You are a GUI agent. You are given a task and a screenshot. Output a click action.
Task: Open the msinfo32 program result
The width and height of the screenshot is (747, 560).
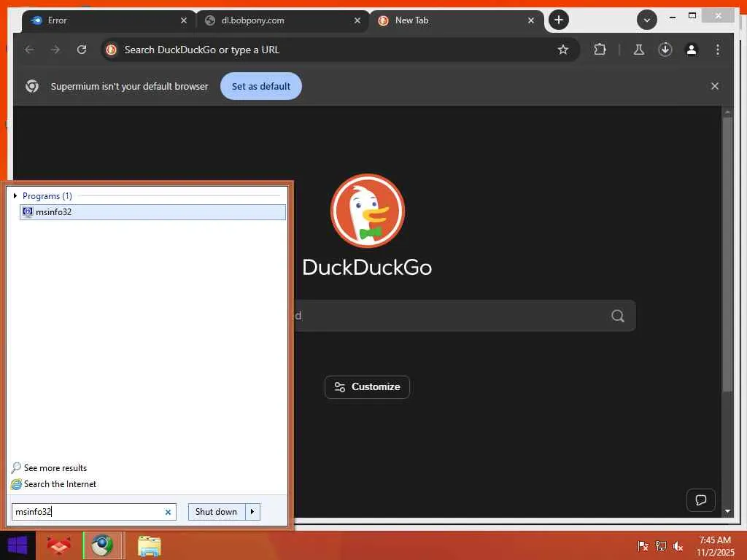(153, 212)
